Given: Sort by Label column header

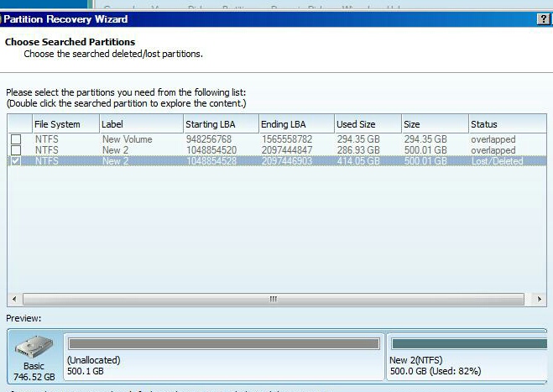Looking at the screenshot, I should coord(142,124).
